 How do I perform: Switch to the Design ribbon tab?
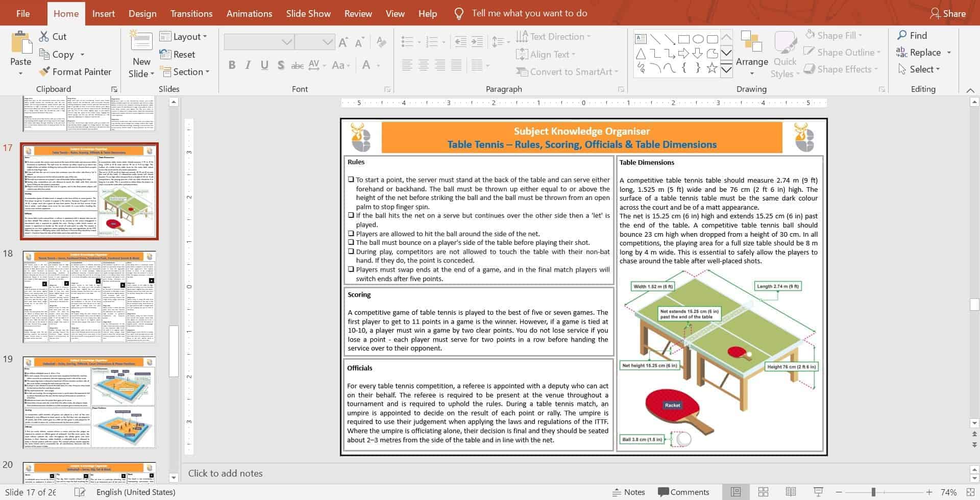tap(142, 13)
